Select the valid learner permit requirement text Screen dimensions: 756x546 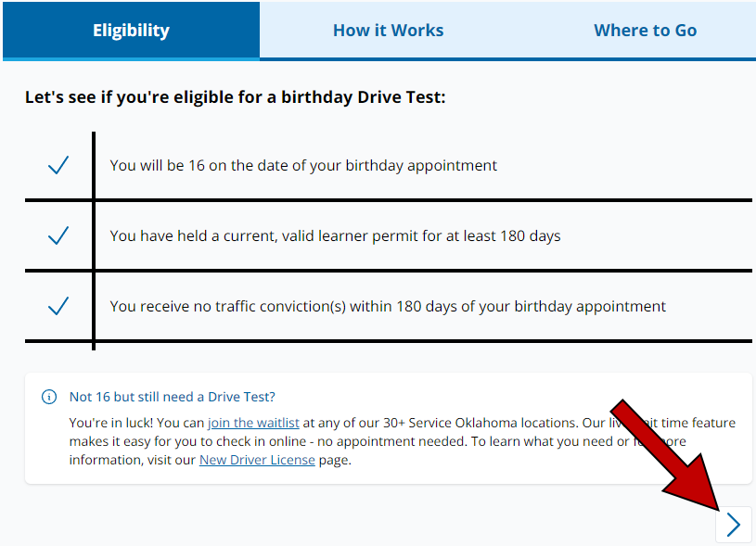335,235
